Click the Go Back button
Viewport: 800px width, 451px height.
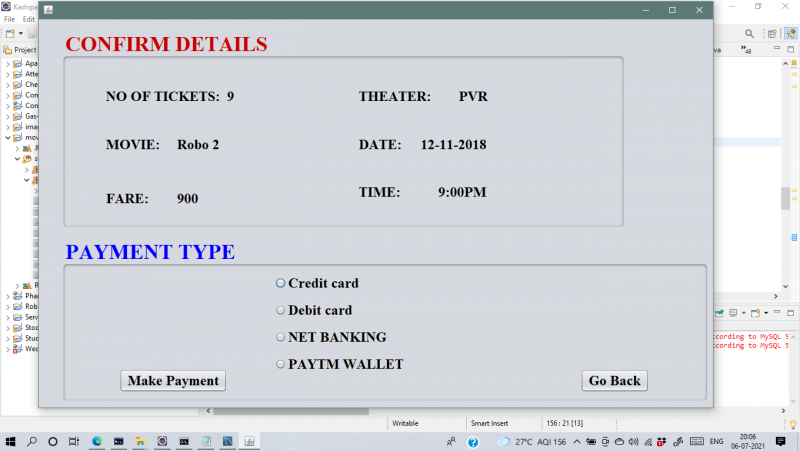pyautogui.click(x=614, y=381)
